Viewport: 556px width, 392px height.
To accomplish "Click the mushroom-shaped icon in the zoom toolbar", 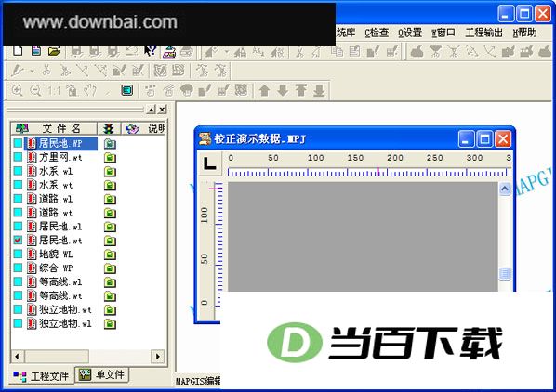I will [187, 90].
